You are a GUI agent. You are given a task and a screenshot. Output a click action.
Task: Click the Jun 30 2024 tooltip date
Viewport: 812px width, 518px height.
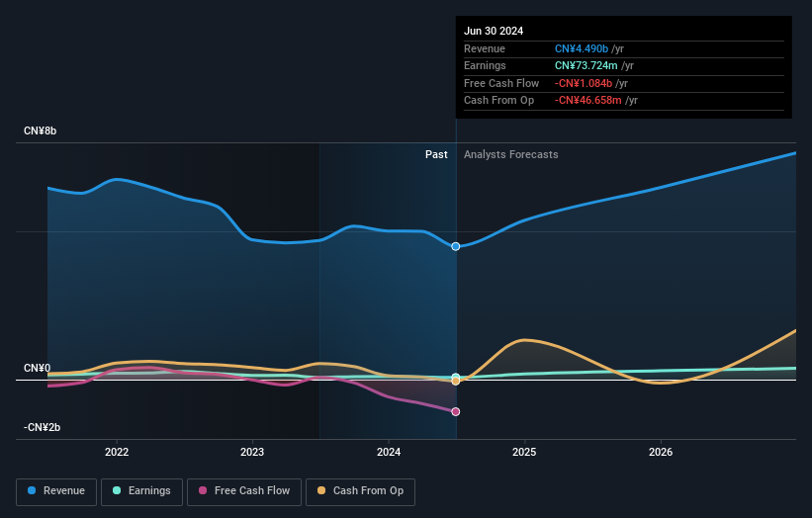[494, 31]
